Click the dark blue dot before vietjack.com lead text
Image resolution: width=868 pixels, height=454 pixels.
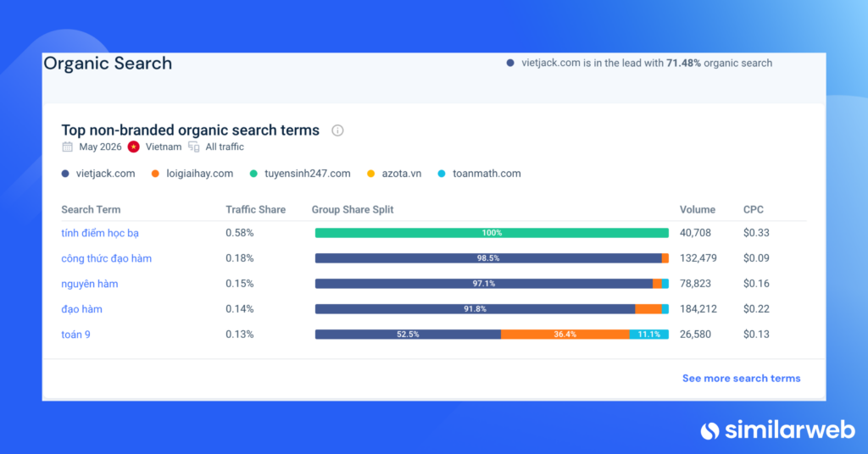pyautogui.click(x=510, y=64)
